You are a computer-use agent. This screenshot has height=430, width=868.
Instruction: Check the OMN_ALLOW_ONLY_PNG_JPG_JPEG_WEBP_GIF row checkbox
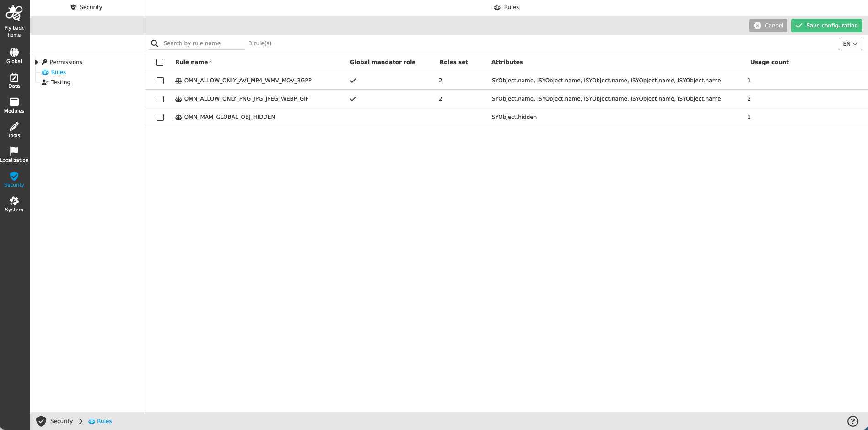160,99
